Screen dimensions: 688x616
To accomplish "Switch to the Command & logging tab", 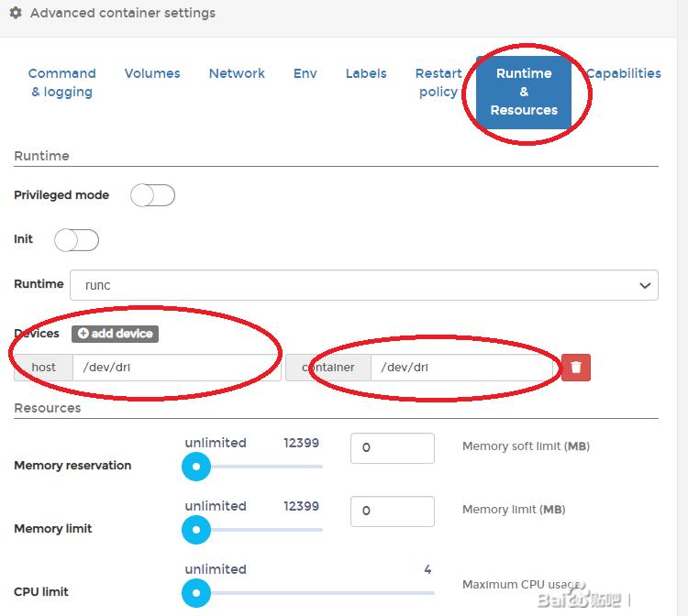I will point(61,82).
